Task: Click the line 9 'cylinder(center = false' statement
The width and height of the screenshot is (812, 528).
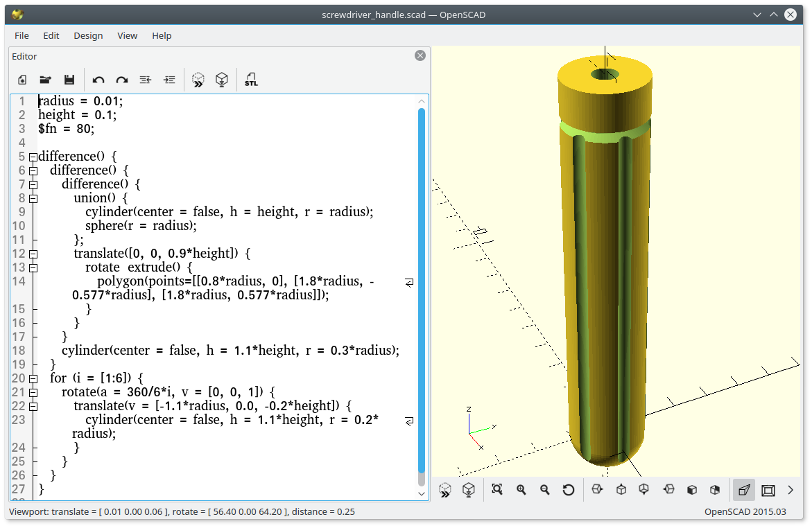Action: tap(229, 212)
